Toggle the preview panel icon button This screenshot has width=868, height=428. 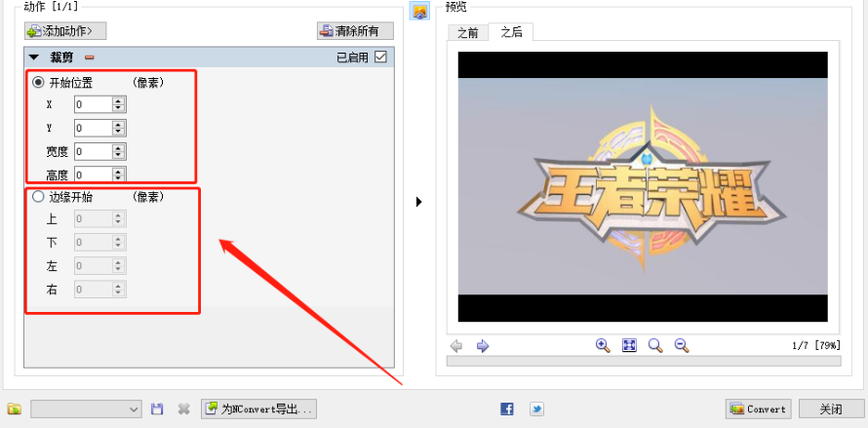click(x=419, y=11)
